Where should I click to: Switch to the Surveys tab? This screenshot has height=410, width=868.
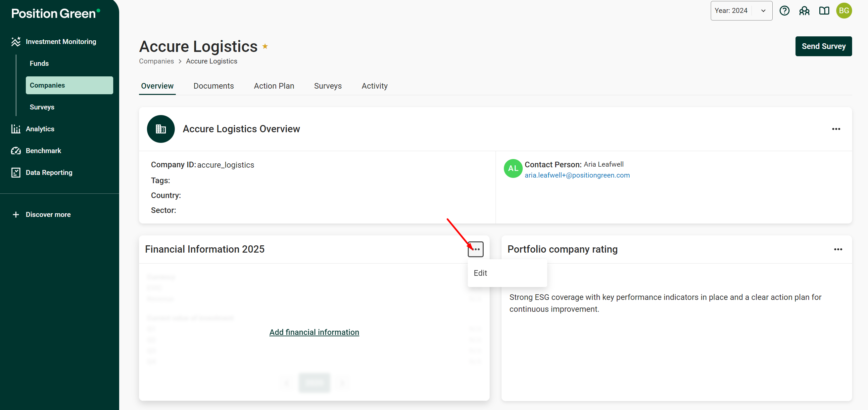tap(327, 86)
